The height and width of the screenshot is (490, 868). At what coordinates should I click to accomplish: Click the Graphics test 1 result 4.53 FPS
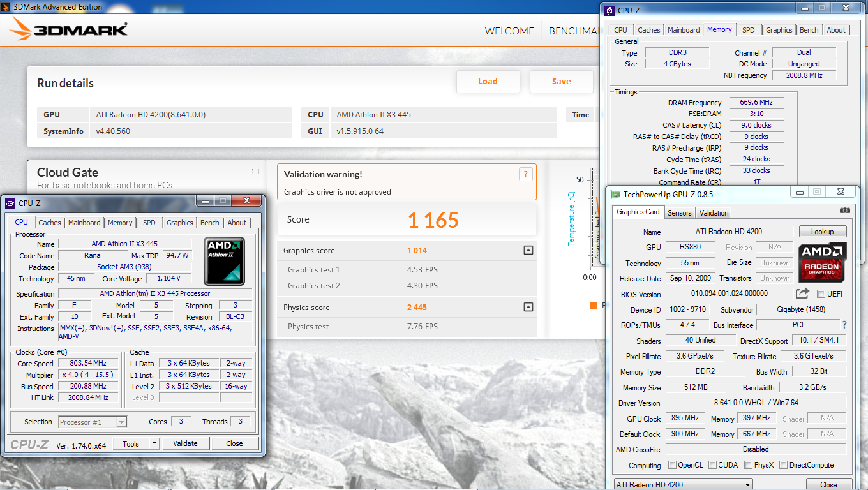tap(423, 270)
